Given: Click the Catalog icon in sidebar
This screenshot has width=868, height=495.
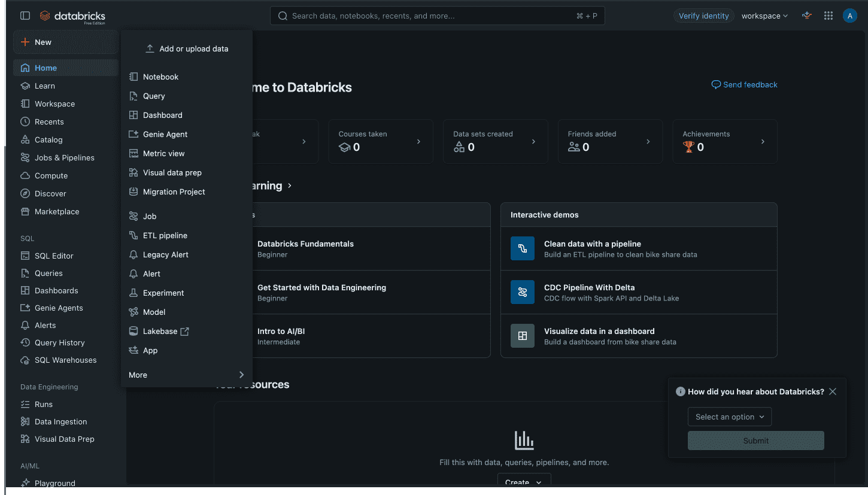Looking at the screenshot, I should [25, 139].
